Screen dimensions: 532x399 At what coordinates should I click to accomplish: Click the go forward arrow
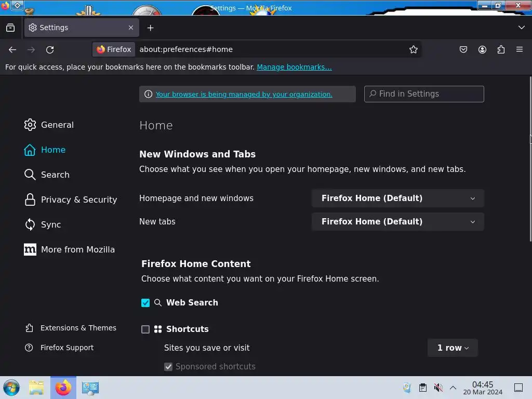[x=31, y=50]
